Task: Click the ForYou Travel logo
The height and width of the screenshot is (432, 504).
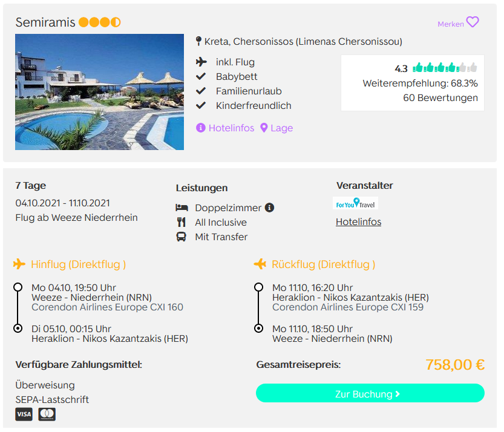Action: click(x=355, y=203)
